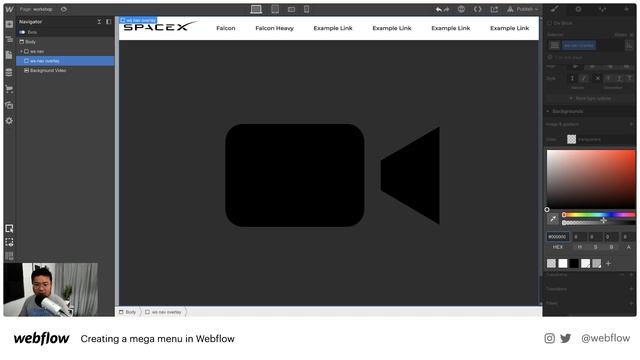The image size is (640, 360).
Task: Open the Publish dropdown
Action: [x=523, y=9]
